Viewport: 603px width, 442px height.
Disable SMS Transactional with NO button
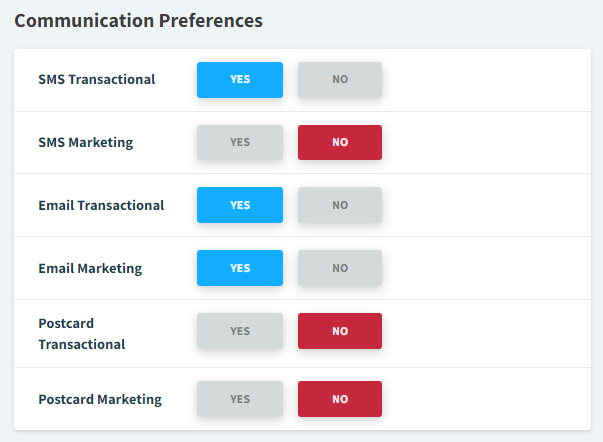click(x=340, y=80)
